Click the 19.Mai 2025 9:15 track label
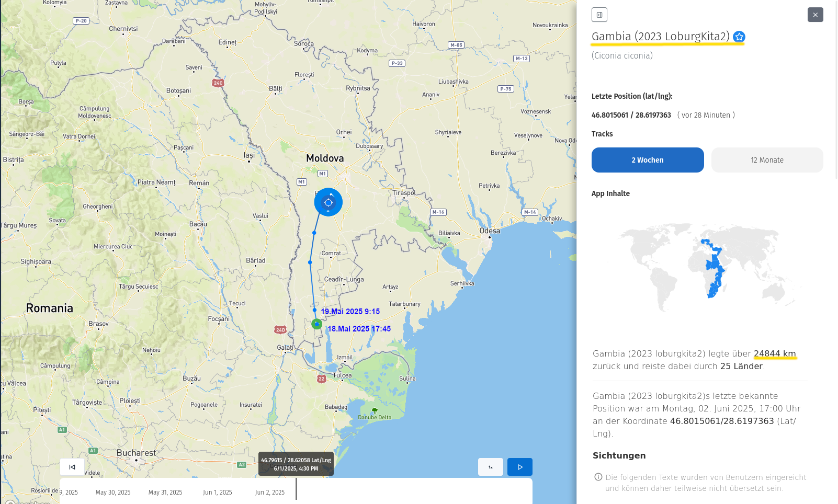 click(350, 312)
